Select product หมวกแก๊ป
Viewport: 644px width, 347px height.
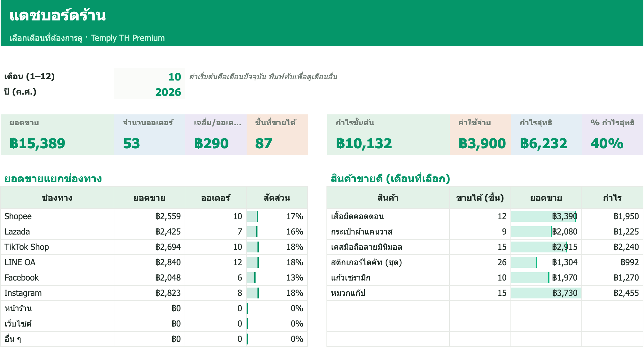coord(388,293)
